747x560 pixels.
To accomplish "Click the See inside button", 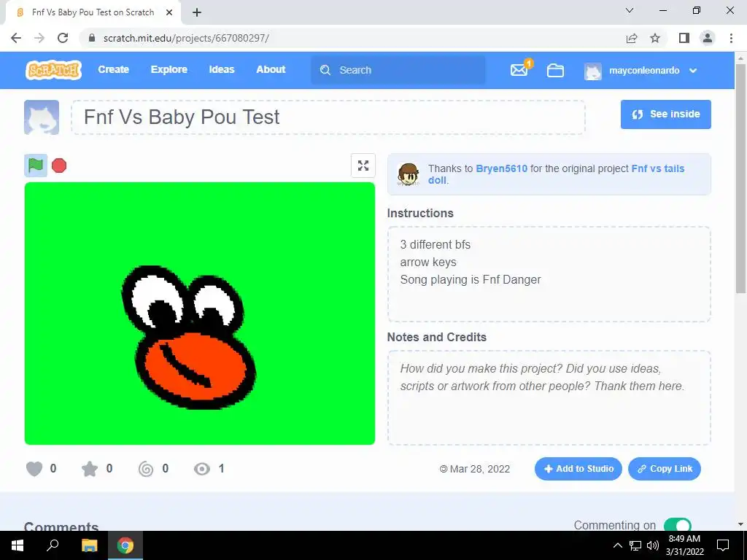I will pyautogui.click(x=665, y=114).
